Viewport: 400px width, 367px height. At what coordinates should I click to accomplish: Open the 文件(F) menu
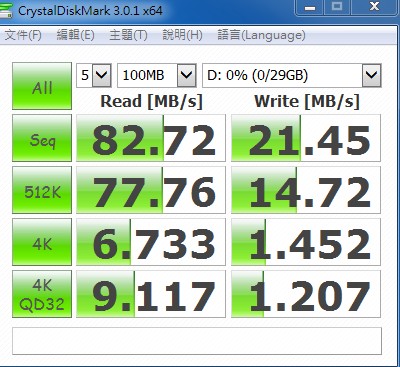23,35
